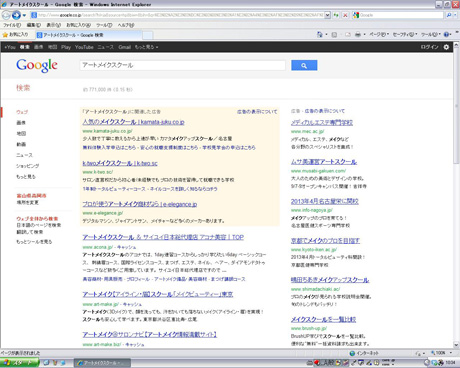
Task: Open YouTube from Google black bar
Action: 84,47
